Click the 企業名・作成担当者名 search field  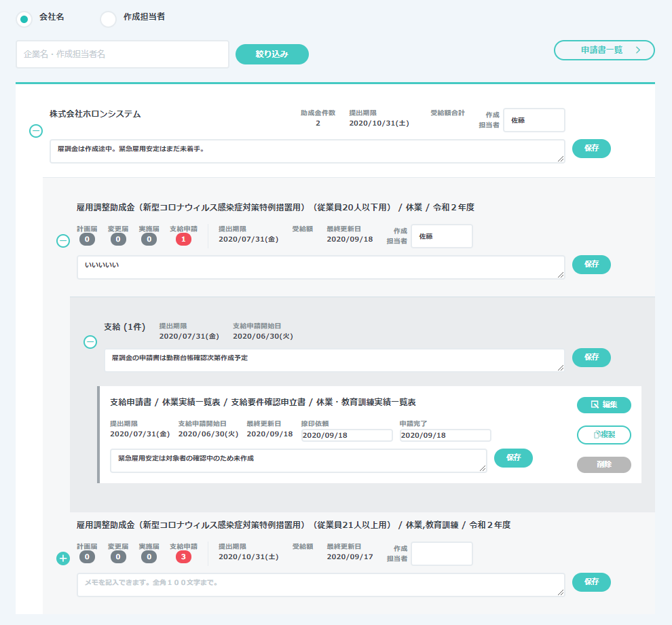tap(122, 54)
